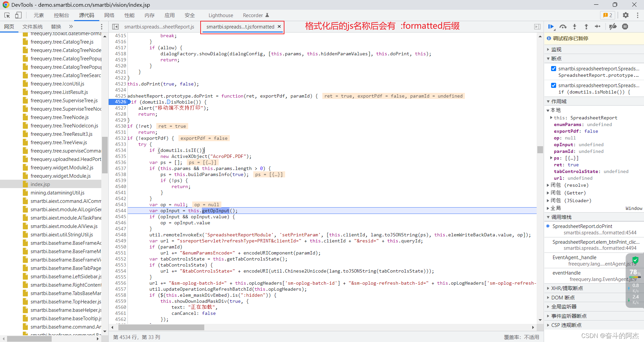Click the issues counter badge showing 2
Image resolution: width=644 pixels, height=342 pixels.
(608, 15)
